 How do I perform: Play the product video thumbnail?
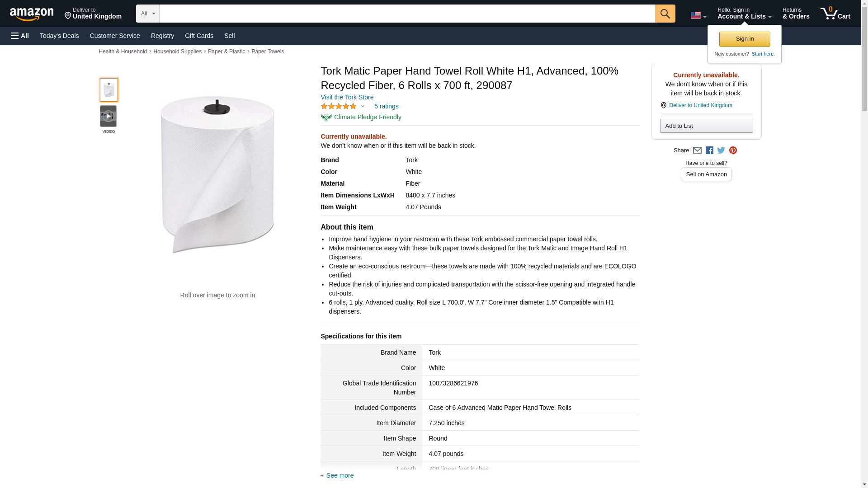pyautogui.click(x=108, y=117)
